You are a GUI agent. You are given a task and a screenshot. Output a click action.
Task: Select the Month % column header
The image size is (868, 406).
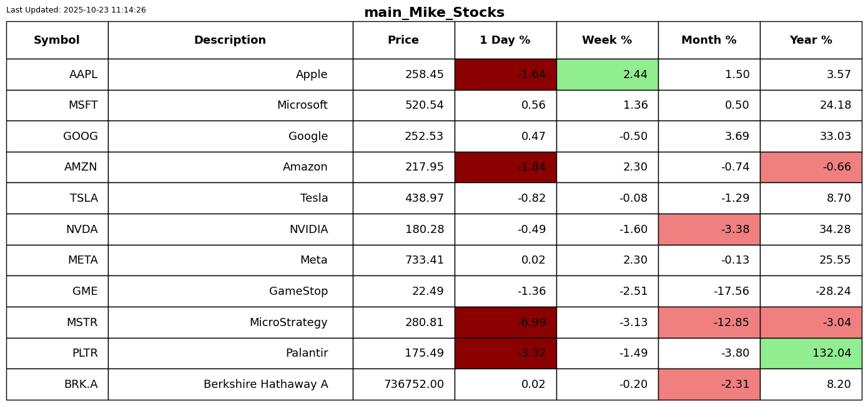(709, 41)
